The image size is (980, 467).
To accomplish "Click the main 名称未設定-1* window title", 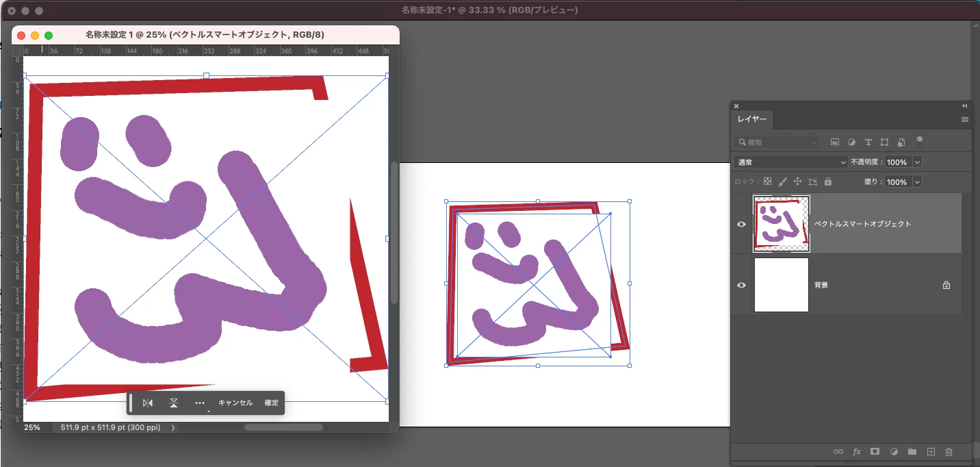I will [x=489, y=10].
